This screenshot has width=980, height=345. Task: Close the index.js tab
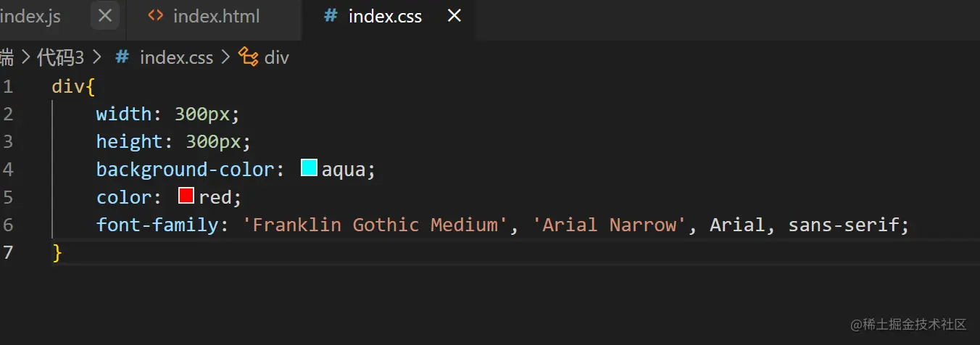105,16
